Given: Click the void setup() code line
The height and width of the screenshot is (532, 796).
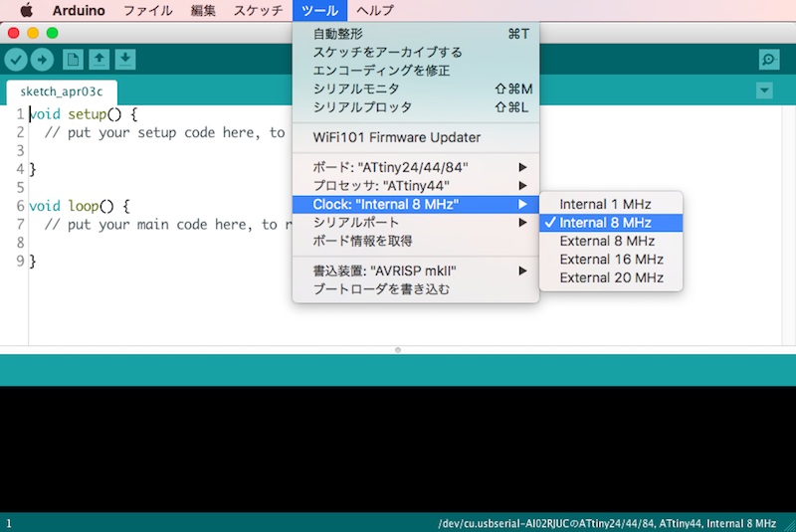Looking at the screenshot, I should click(x=84, y=113).
